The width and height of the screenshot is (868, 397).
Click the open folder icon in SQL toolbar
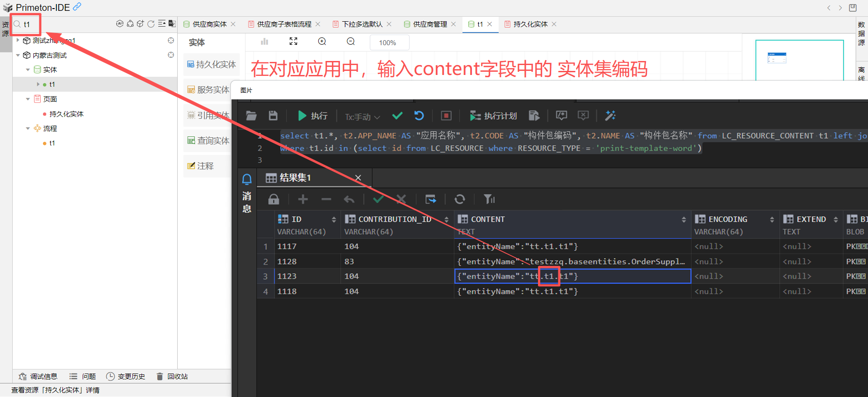pos(251,116)
